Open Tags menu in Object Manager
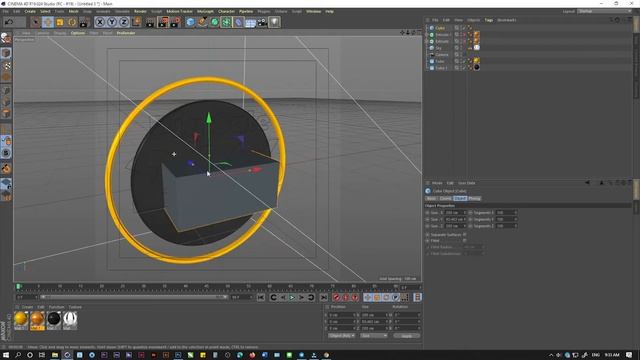The width and height of the screenshot is (640, 360). coord(489,20)
